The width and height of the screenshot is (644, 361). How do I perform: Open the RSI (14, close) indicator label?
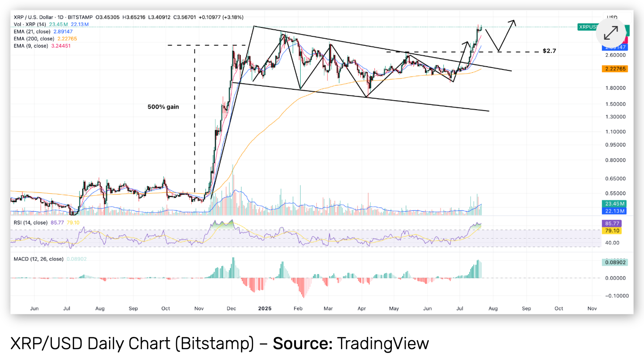click(31, 222)
